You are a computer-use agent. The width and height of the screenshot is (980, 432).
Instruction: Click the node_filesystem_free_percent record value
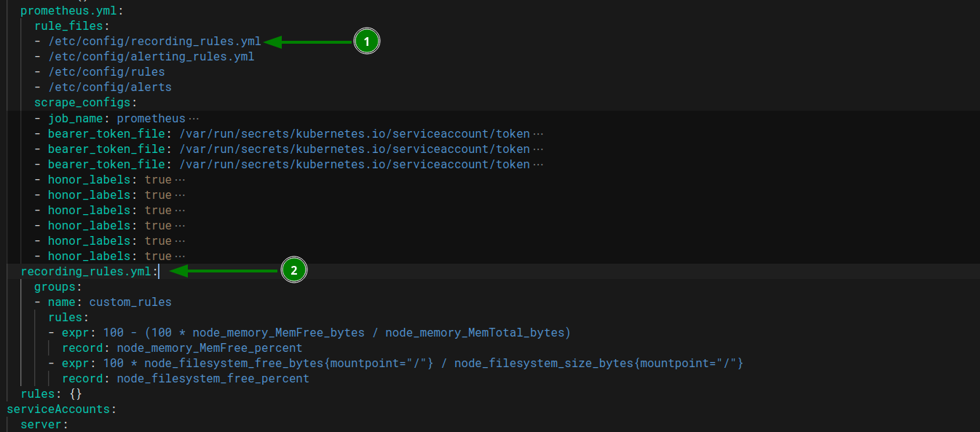[213, 378]
